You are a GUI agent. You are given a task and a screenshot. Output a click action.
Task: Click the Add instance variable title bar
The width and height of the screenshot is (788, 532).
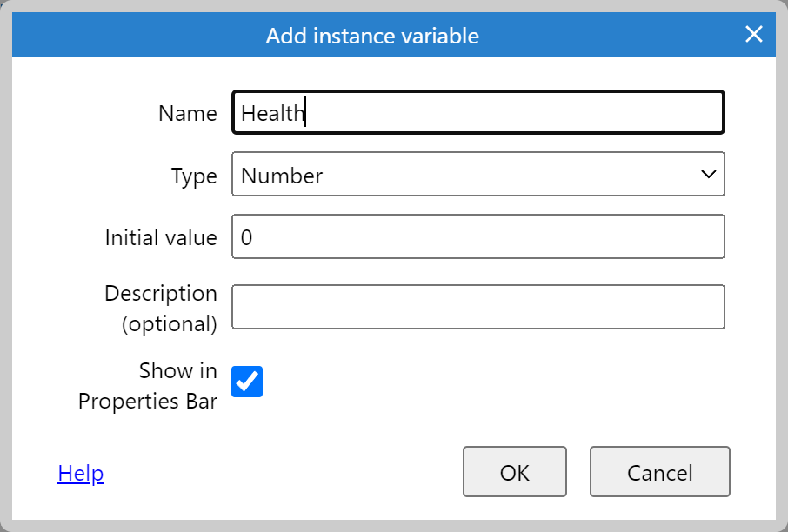[372, 35]
